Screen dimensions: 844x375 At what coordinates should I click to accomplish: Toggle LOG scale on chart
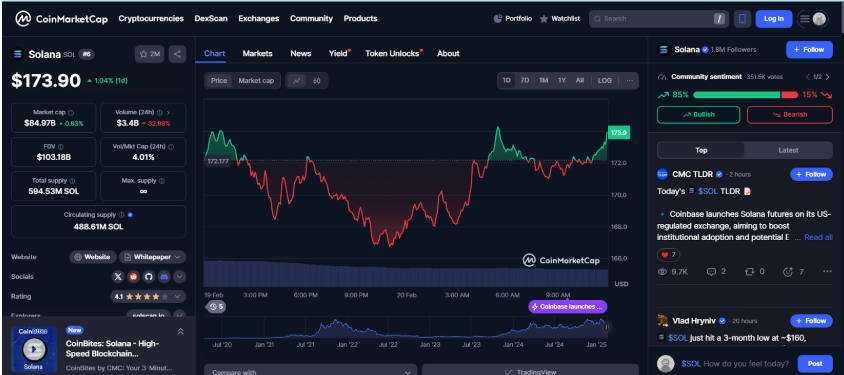coord(604,81)
